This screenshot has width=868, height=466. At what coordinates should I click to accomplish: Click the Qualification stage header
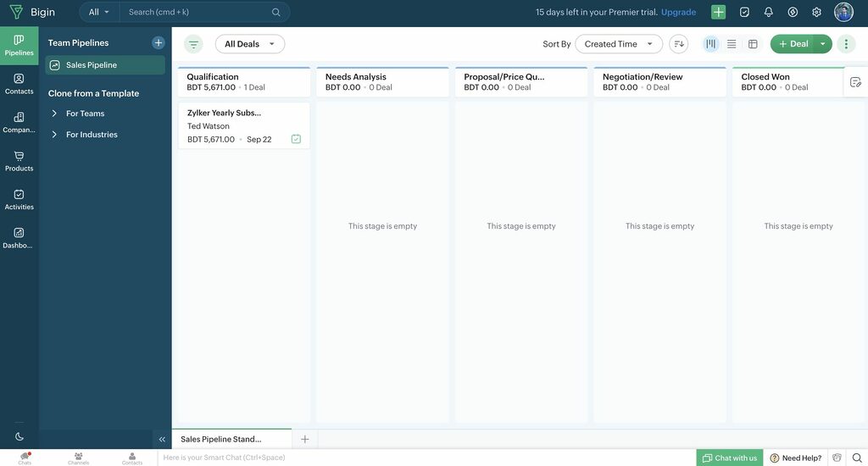pyautogui.click(x=244, y=81)
